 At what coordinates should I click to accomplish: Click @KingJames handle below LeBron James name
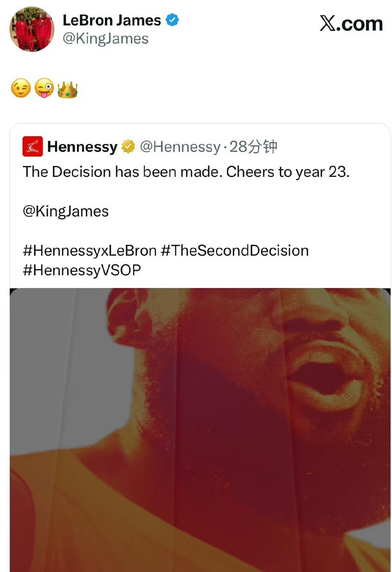[x=106, y=38]
